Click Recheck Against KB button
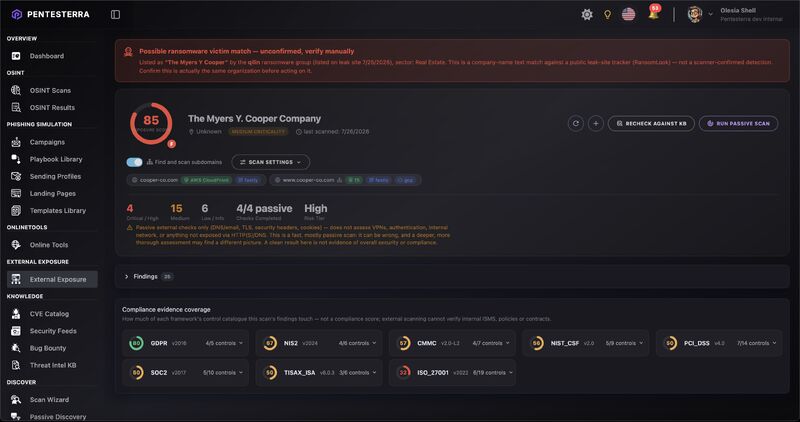The width and height of the screenshot is (800, 422). [x=651, y=123]
